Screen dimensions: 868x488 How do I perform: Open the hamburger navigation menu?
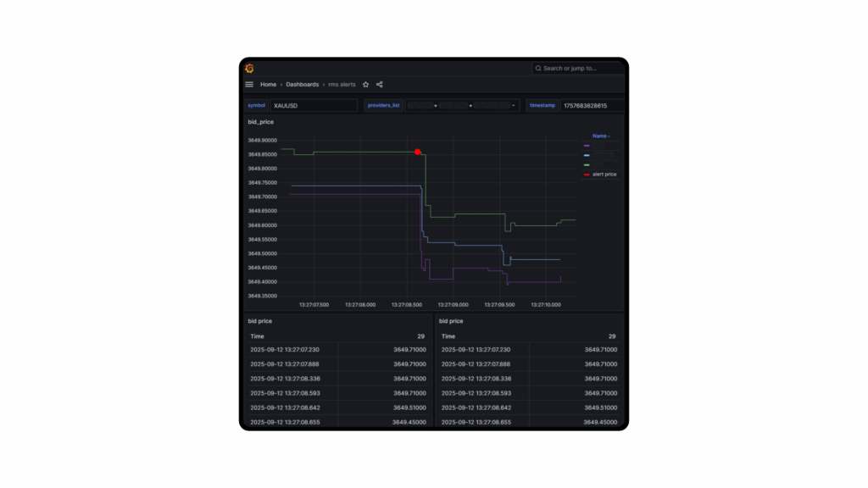tap(249, 85)
